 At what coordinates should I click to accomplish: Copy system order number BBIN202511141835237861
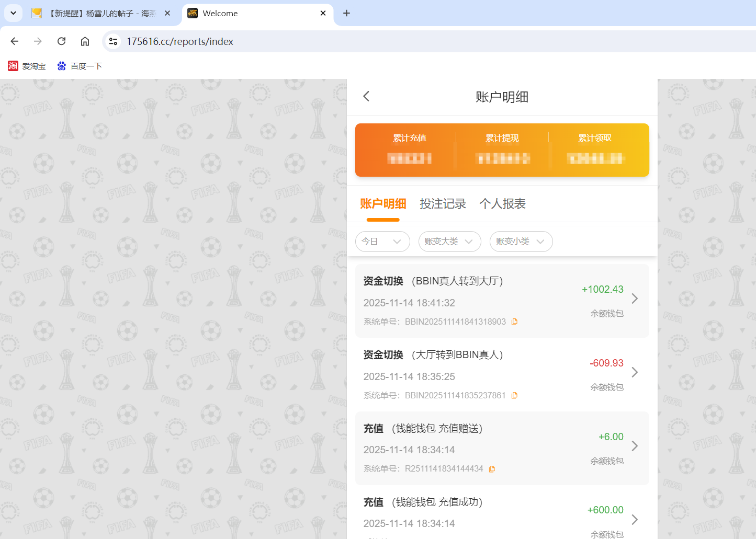pyautogui.click(x=514, y=395)
